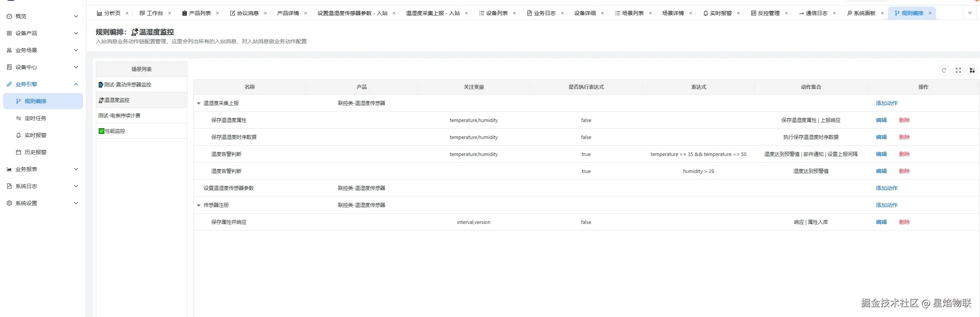Close the active 规则编排 tab
The width and height of the screenshot is (980, 317).
[x=930, y=13]
